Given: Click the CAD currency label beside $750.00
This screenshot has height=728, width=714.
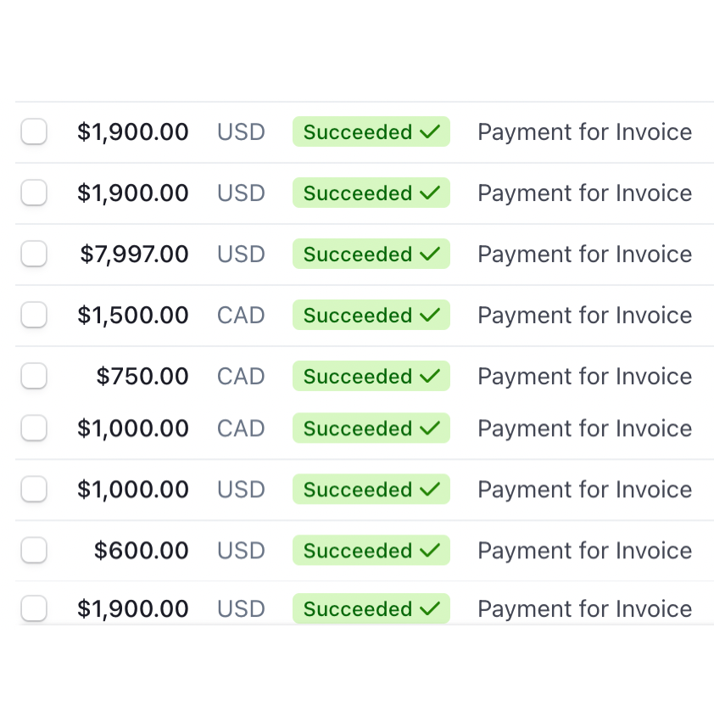Looking at the screenshot, I should tap(241, 376).
